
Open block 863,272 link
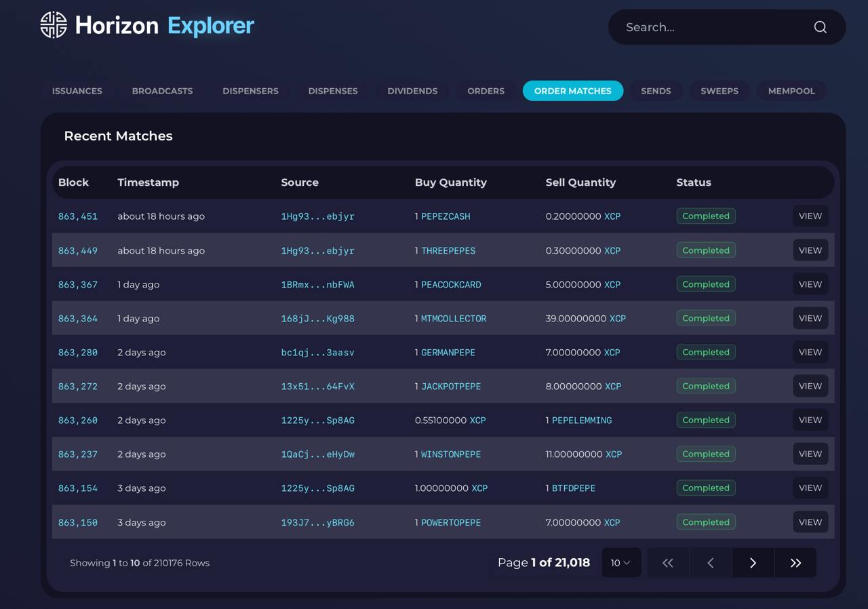coord(78,386)
